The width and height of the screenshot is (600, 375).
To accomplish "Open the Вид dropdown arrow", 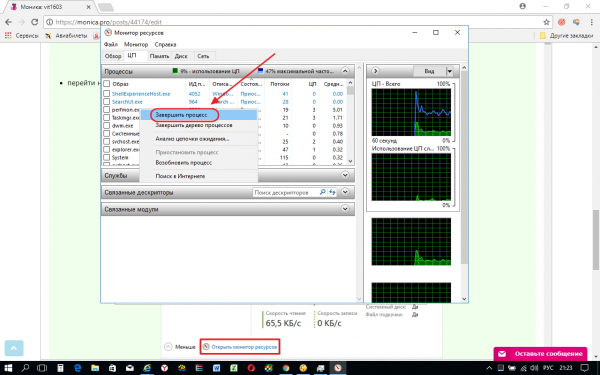I will click(x=450, y=71).
